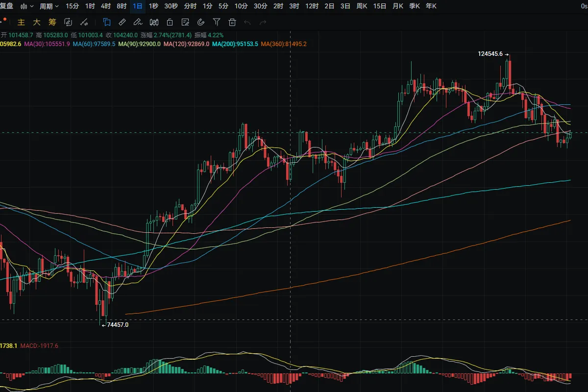The width and height of the screenshot is (588, 392).
Task: Switch to 季K quarterly candles
Action: point(415,6)
